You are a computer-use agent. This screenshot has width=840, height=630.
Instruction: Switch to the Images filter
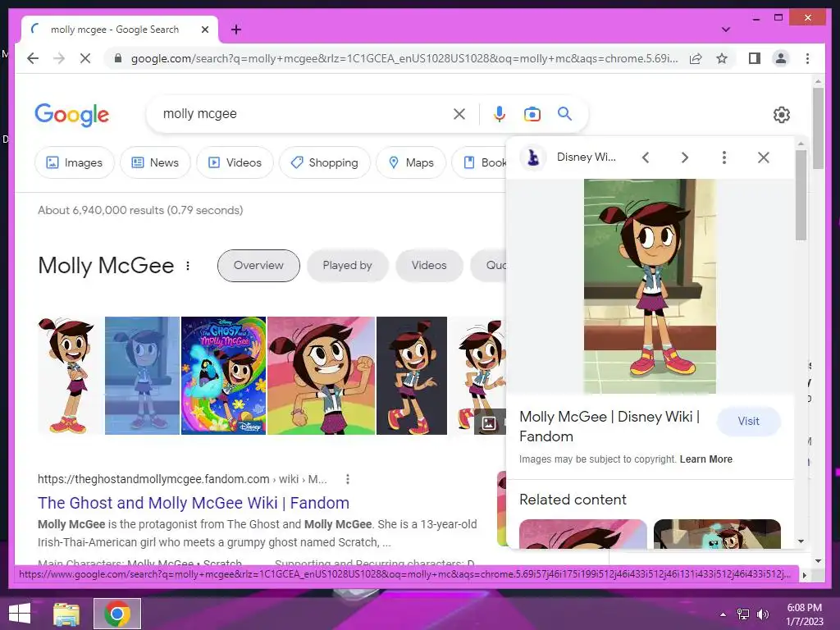pyautogui.click(x=75, y=162)
